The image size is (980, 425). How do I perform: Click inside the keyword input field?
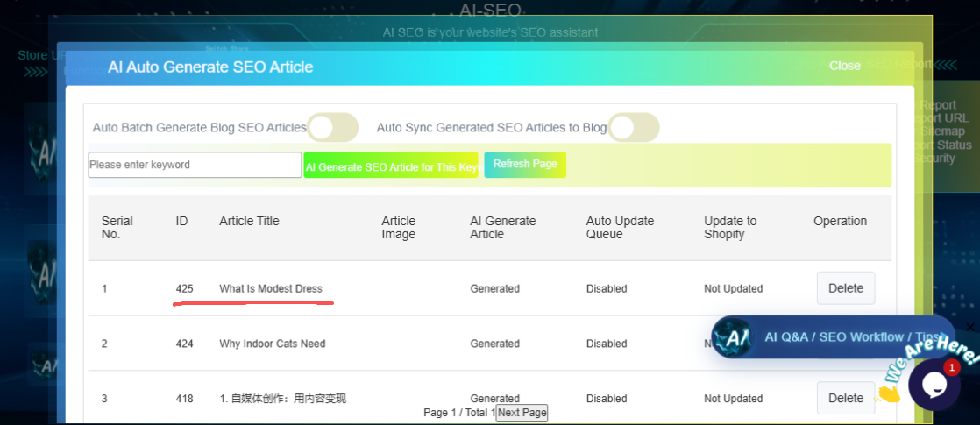(195, 165)
